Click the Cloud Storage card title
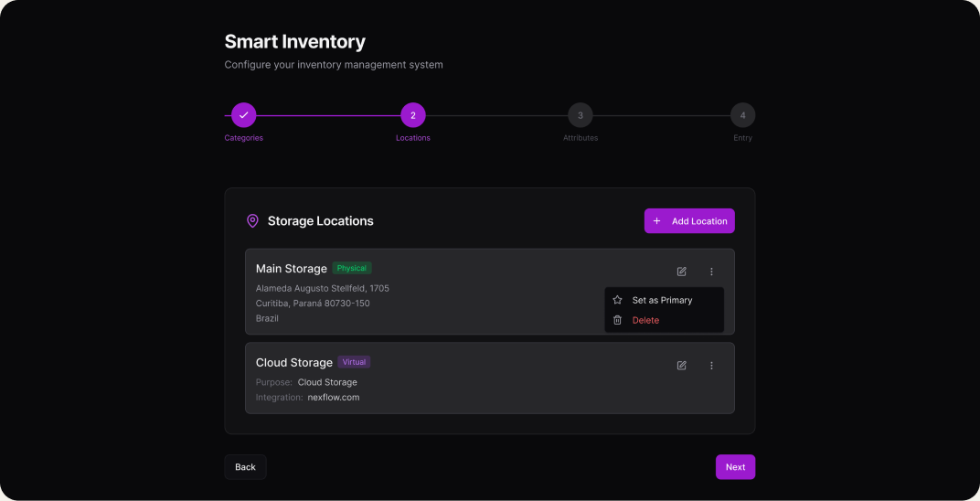 (293, 362)
